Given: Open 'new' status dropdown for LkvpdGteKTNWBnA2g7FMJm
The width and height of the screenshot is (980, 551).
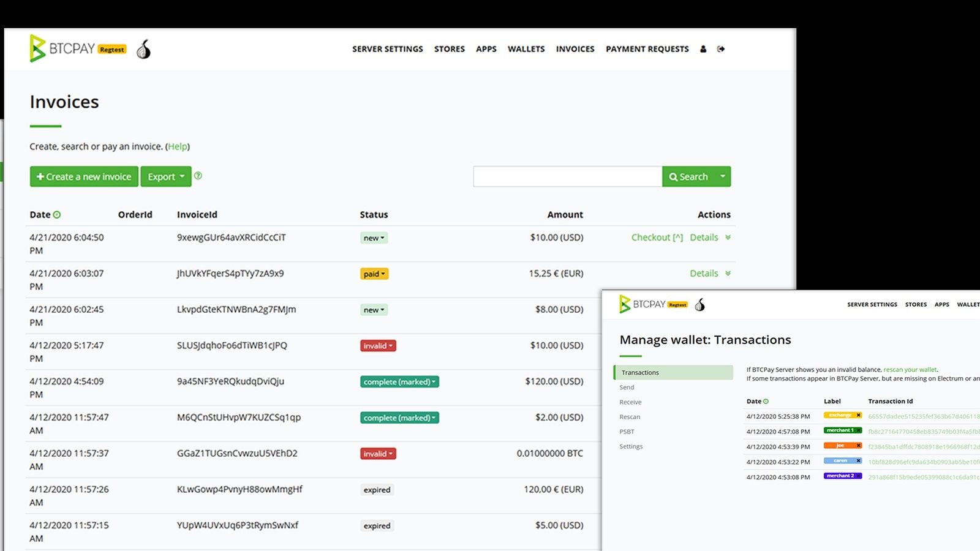Looking at the screenshot, I should (x=374, y=310).
